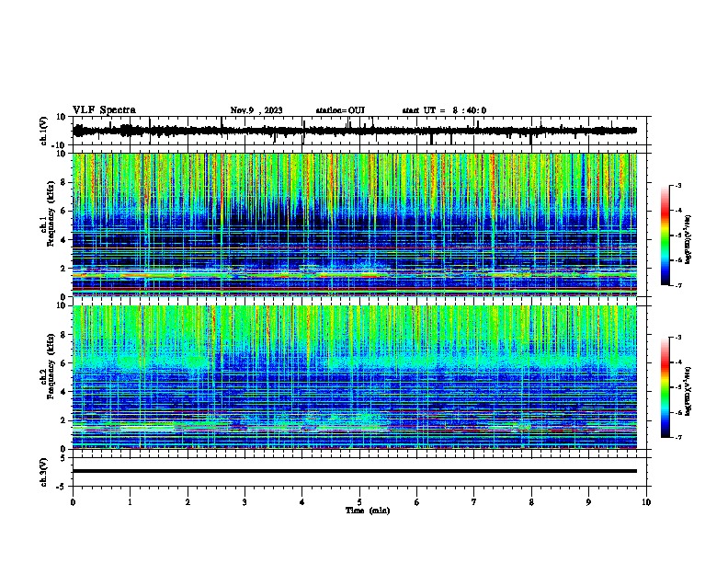Click time axis tick label '0'
Image resolution: width=728 pixels, height=563 pixels.
73,502
